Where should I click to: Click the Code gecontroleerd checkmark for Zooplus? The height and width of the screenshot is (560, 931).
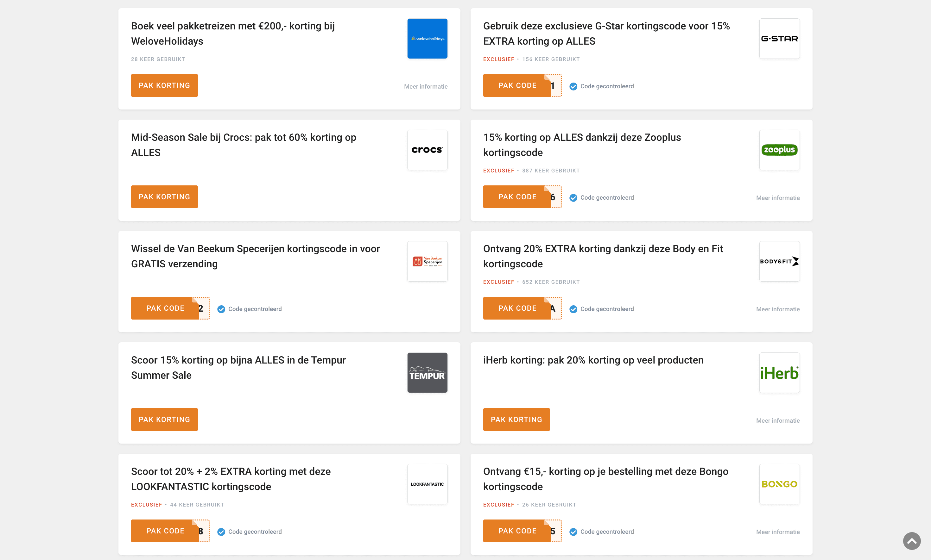tap(573, 197)
